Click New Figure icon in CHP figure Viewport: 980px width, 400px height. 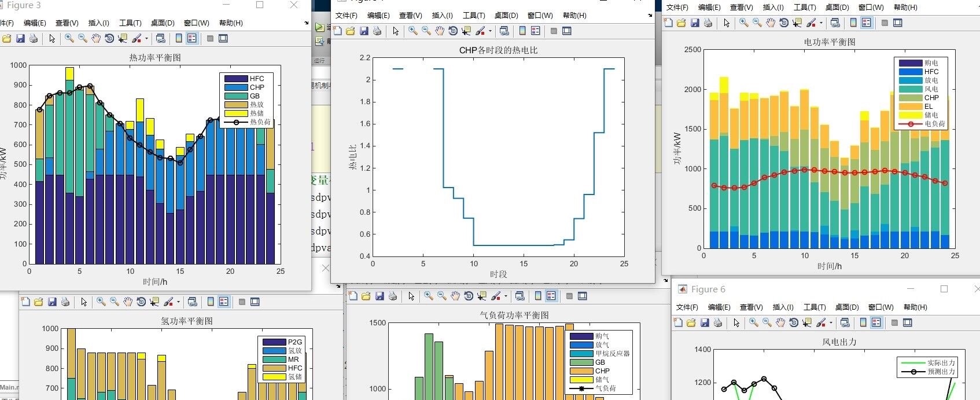click(x=337, y=31)
